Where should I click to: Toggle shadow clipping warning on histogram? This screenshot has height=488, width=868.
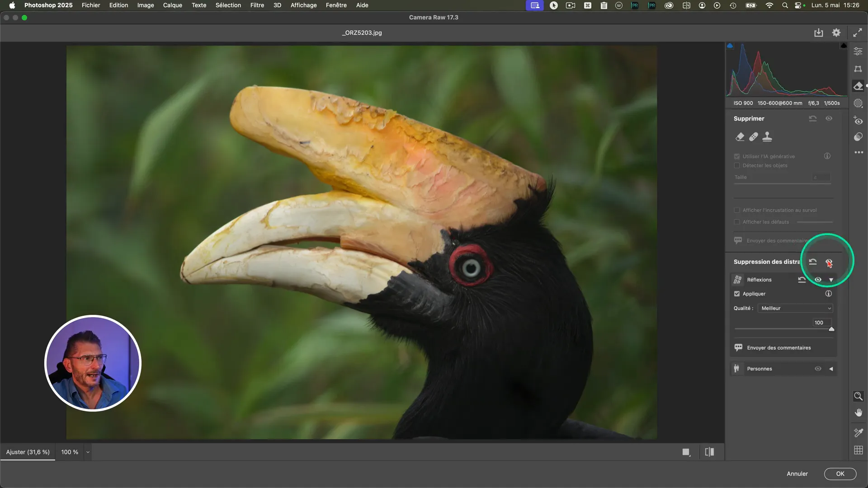[x=730, y=46]
